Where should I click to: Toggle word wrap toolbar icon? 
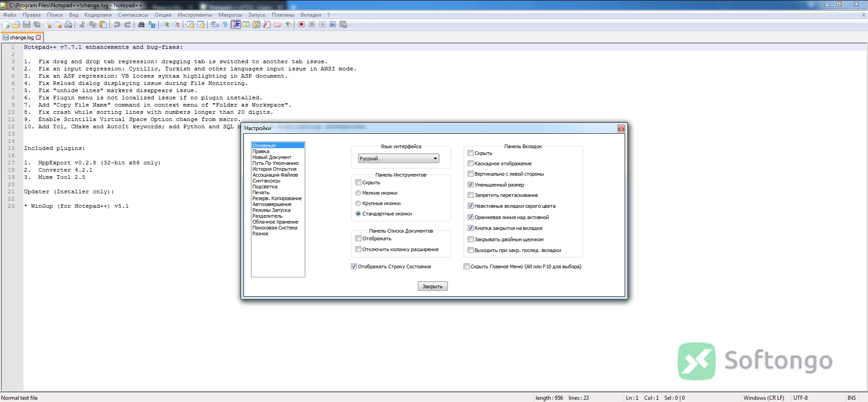point(215,25)
